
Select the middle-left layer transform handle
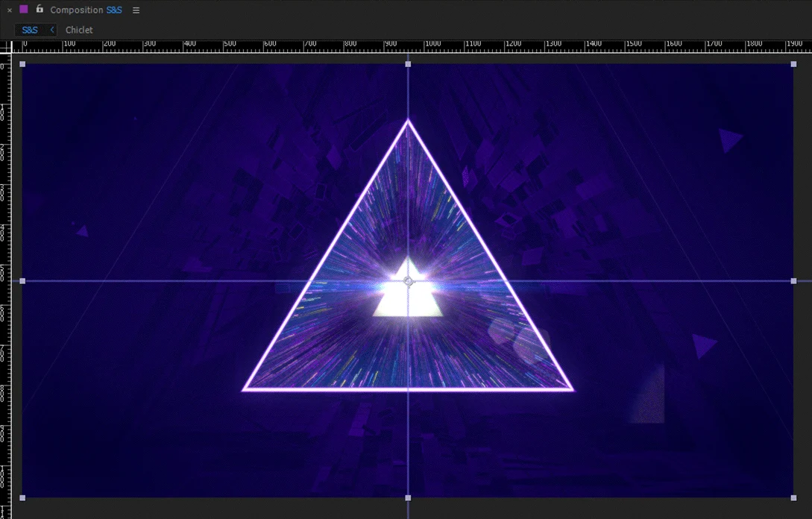coord(22,281)
